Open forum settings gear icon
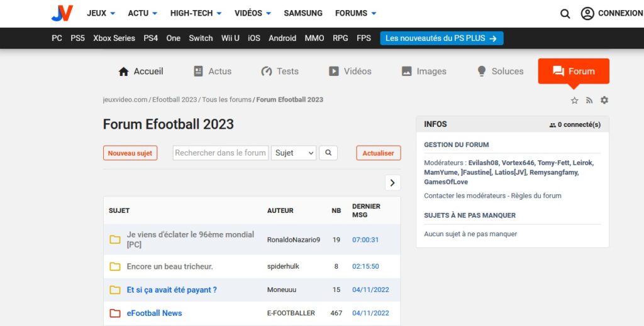This screenshot has height=326, width=644. (604, 100)
